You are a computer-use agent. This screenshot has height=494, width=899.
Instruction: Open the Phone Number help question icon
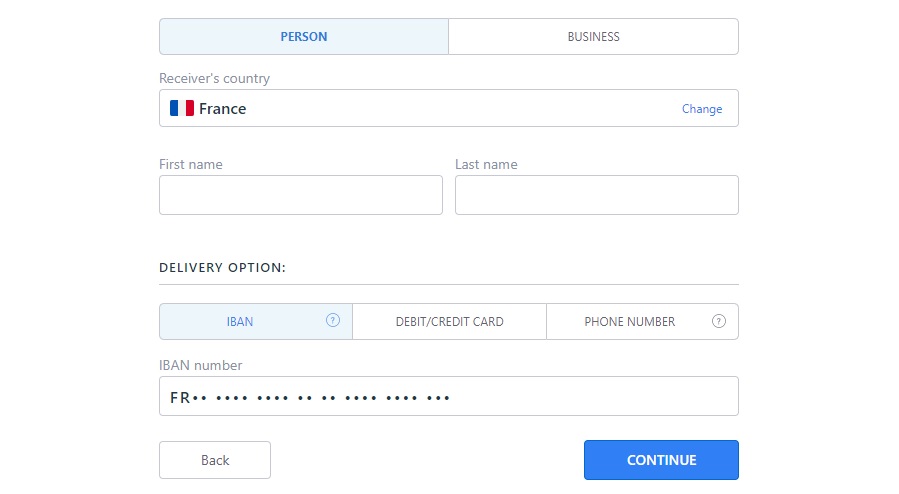coord(718,321)
